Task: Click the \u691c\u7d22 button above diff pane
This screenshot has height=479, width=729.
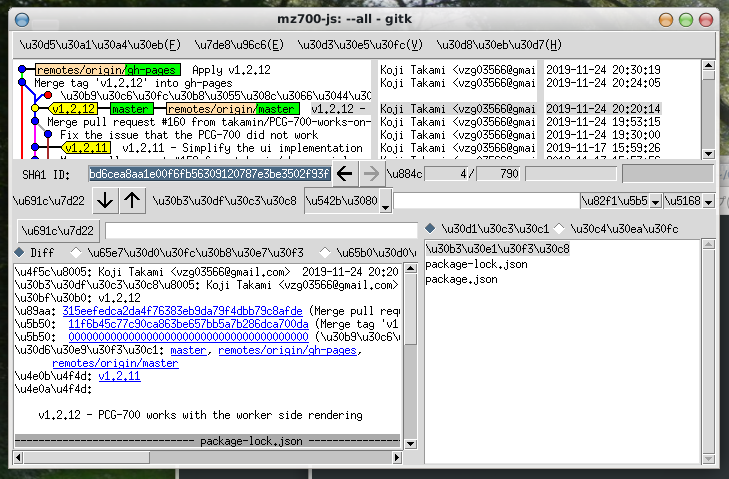Action: coord(58,231)
